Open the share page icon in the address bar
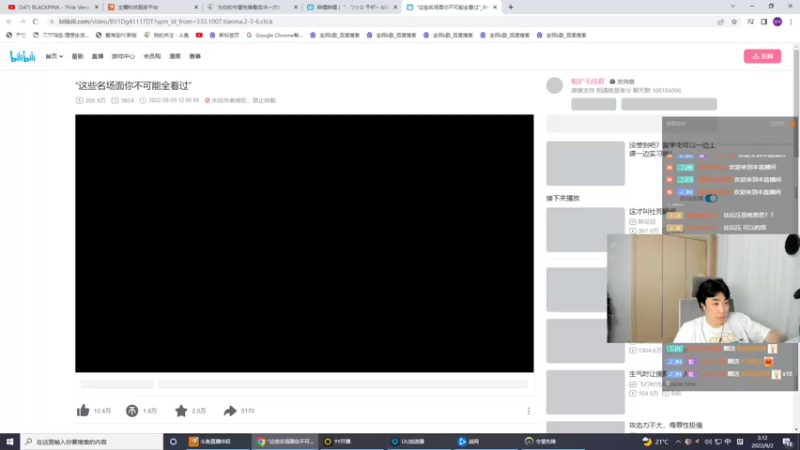 pos(720,21)
